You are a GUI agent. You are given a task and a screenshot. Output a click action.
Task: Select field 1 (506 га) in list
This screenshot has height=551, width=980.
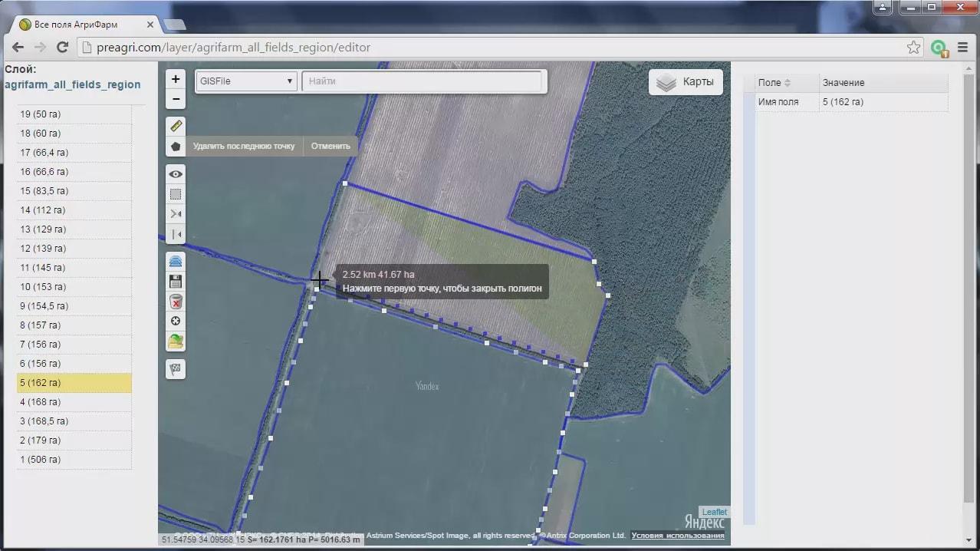74,460
